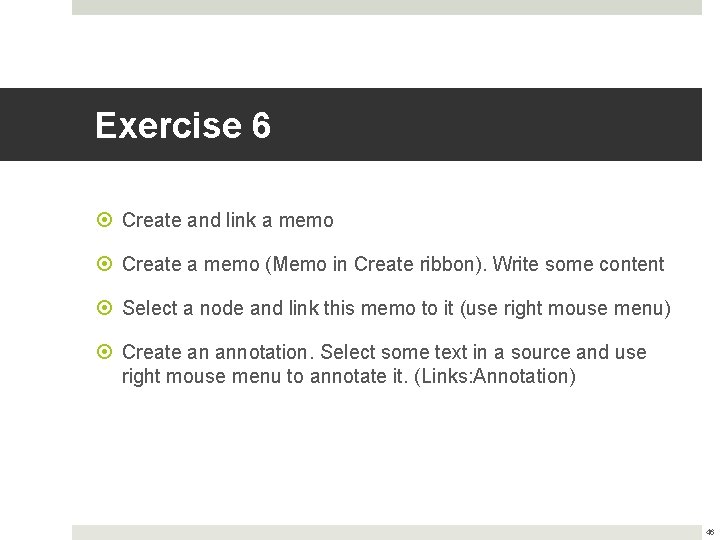Click the 'Write some content' sentence
Image resolution: width=720 pixels, height=540 pixels.
[579, 264]
